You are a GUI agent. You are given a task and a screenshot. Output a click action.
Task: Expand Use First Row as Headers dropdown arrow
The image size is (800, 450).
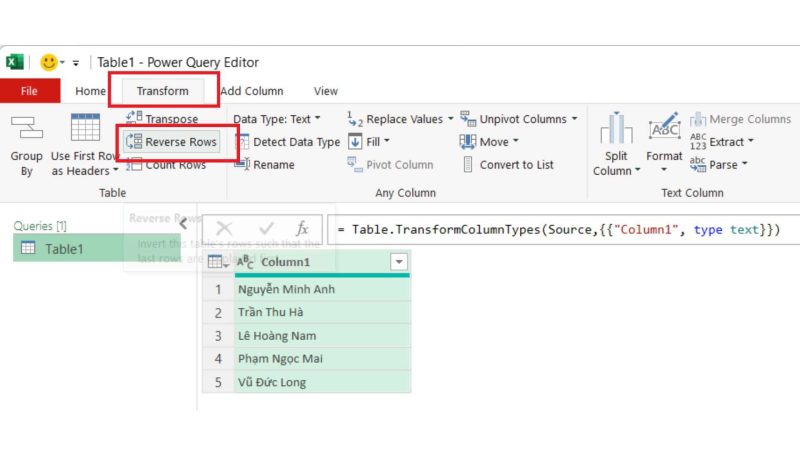click(116, 170)
